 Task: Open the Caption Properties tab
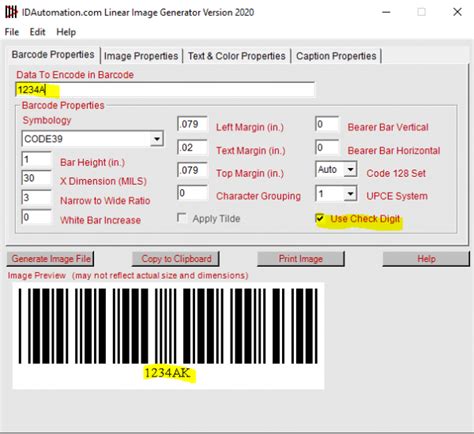(336, 56)
